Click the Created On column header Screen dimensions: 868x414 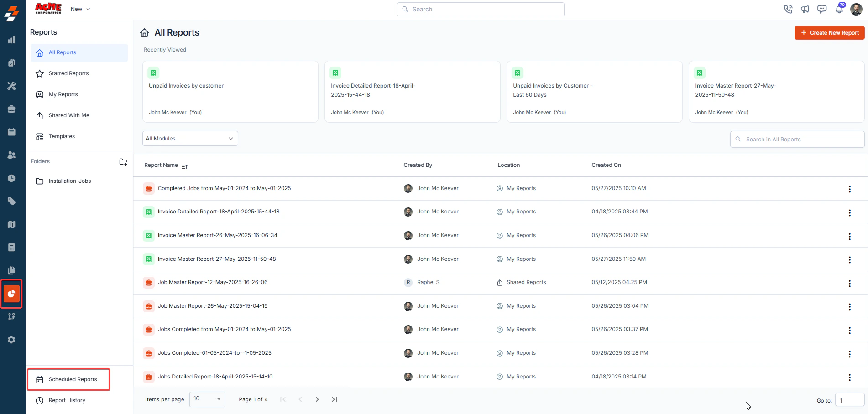(606, 165)
